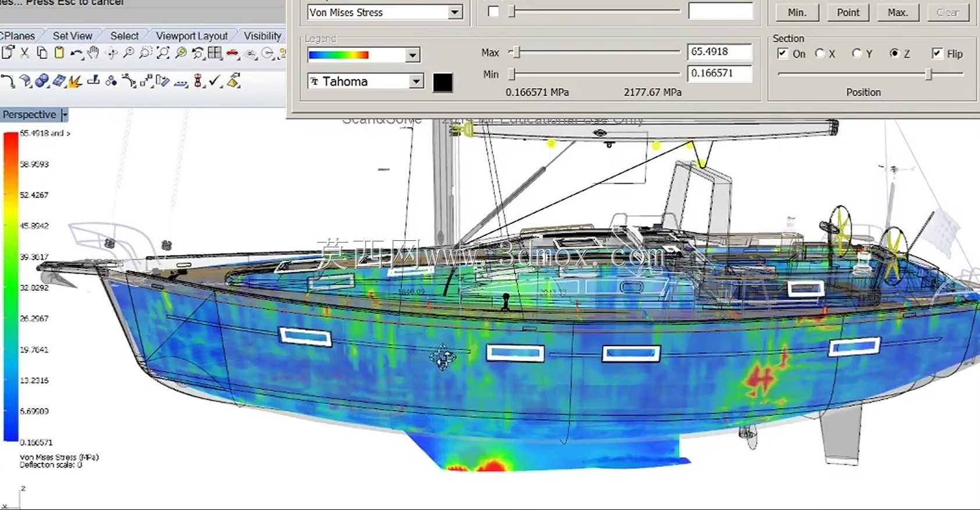Select the Fillet Curves tool
The width and height of the screenshot is (980, 510).
(x=8, y=81)
